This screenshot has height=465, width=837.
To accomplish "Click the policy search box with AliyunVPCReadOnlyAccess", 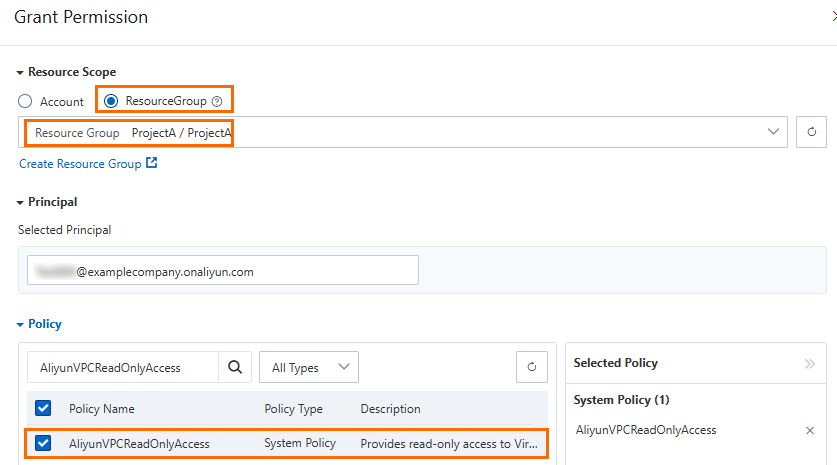I will tap(123, 367).
